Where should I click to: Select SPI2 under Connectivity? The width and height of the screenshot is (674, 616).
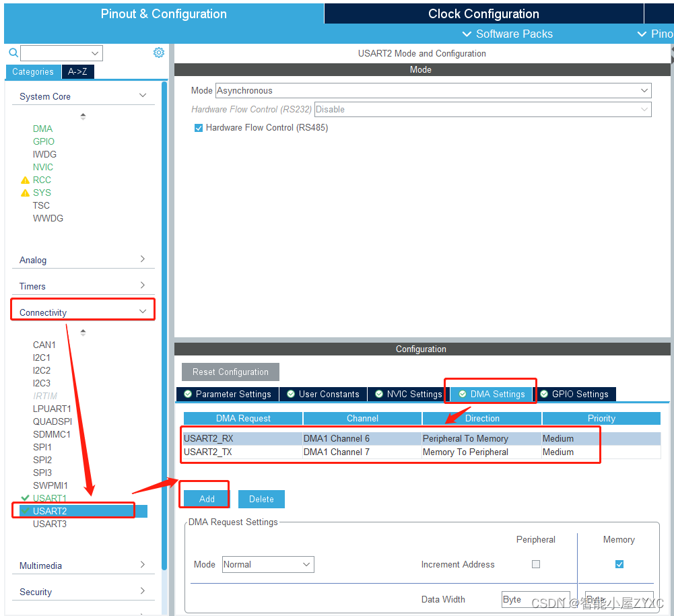[42, 460]
